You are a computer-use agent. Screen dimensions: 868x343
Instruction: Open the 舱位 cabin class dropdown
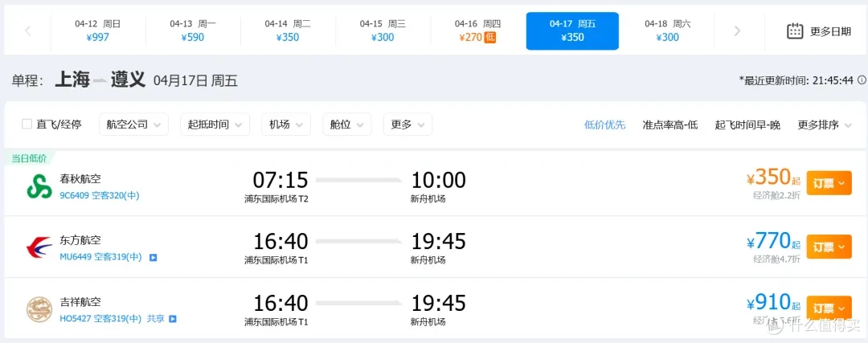(346, 125)
